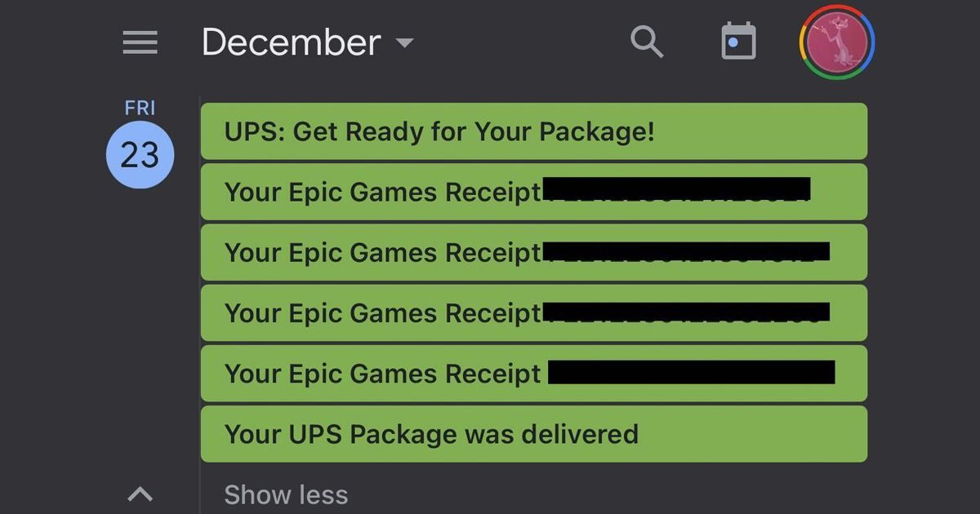Click the dropdown arrow beside December
The image size is (980, 514).
point(404,42)
